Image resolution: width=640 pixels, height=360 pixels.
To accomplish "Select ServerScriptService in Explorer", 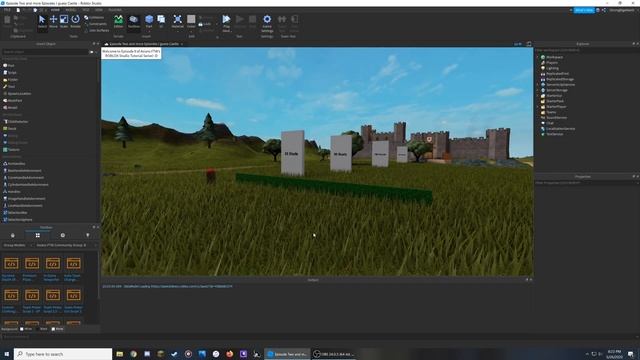I will click(x=558, y=84).
